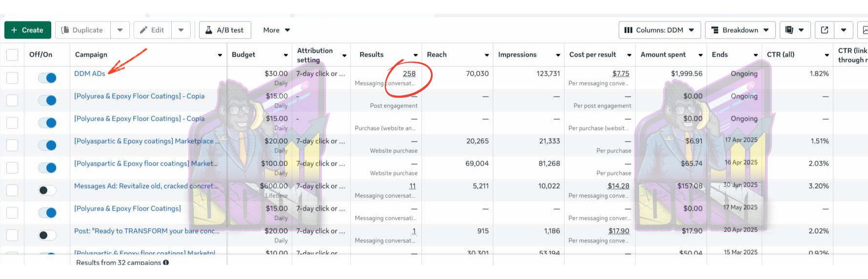Click the Edit pencil button
The height and width of the screenshot is (279, 868).
click(152, 30)
